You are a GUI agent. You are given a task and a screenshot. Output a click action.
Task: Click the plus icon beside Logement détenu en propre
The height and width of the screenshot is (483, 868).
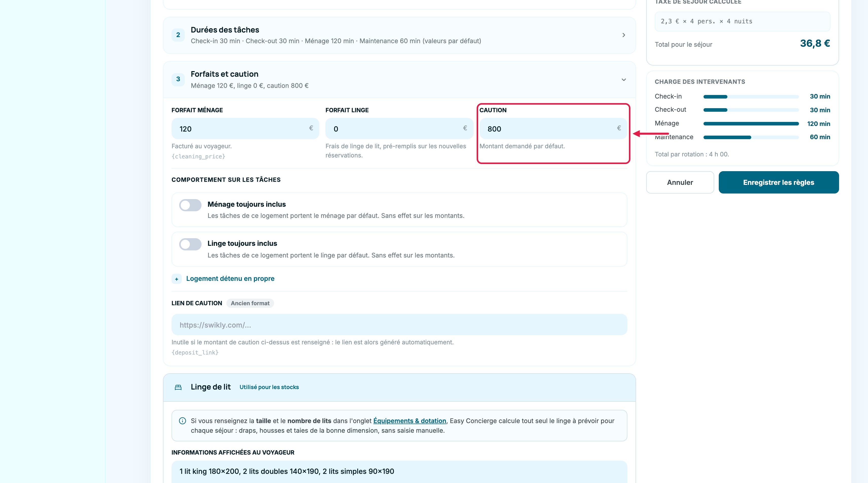[x=177, y=279]
